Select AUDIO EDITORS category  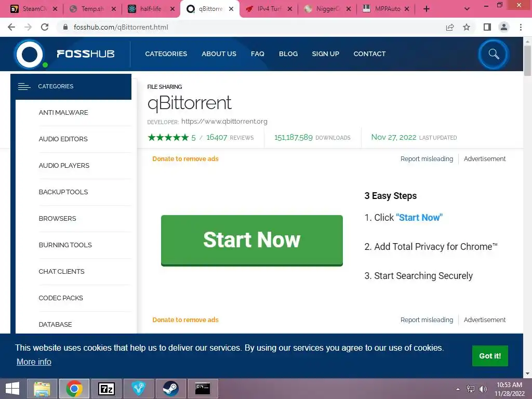click(63, 139)
